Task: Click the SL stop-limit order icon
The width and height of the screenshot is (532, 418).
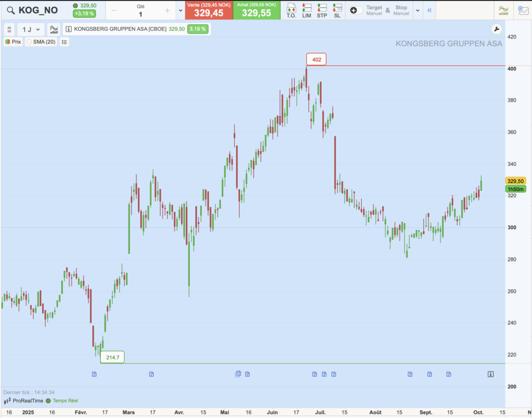Action: [x=337, y=9]
